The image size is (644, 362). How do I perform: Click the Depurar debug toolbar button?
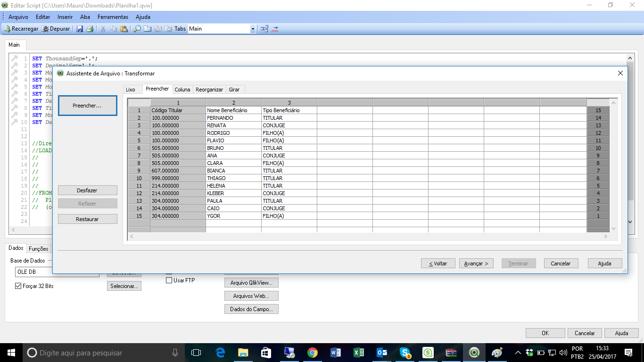pyautogui.click(x=56, y=29)
